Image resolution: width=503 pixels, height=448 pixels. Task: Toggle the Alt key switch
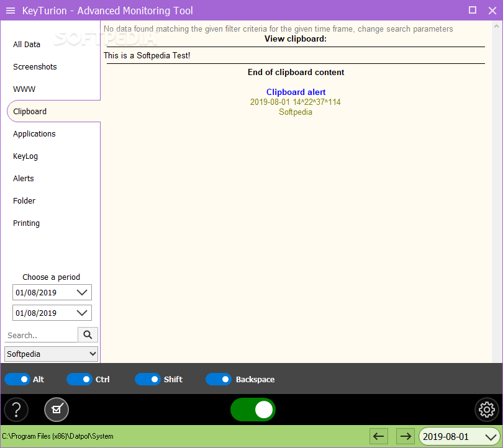[x=17, y=379]
